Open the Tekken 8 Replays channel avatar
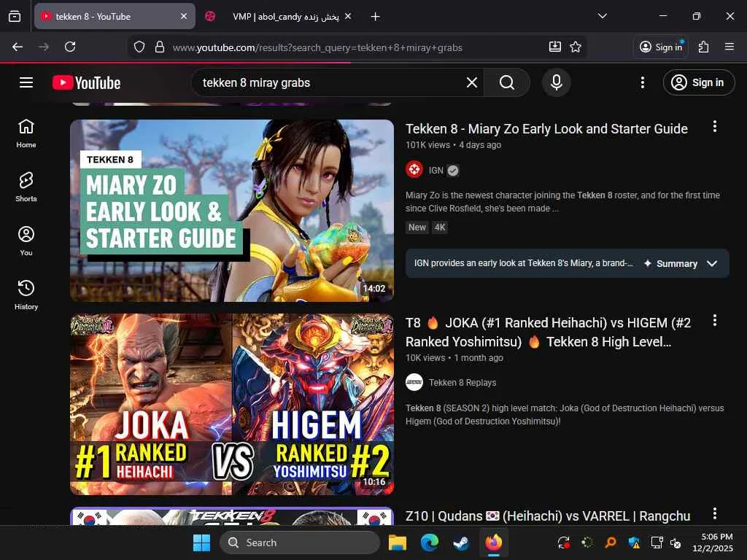Screen dimensions: 747x560 click(414, 382)
